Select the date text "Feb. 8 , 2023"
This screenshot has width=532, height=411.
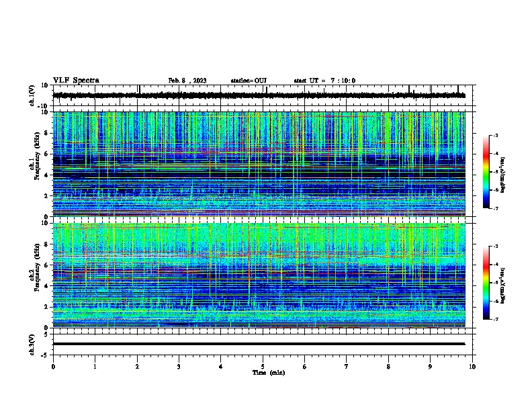click(187, 81)
